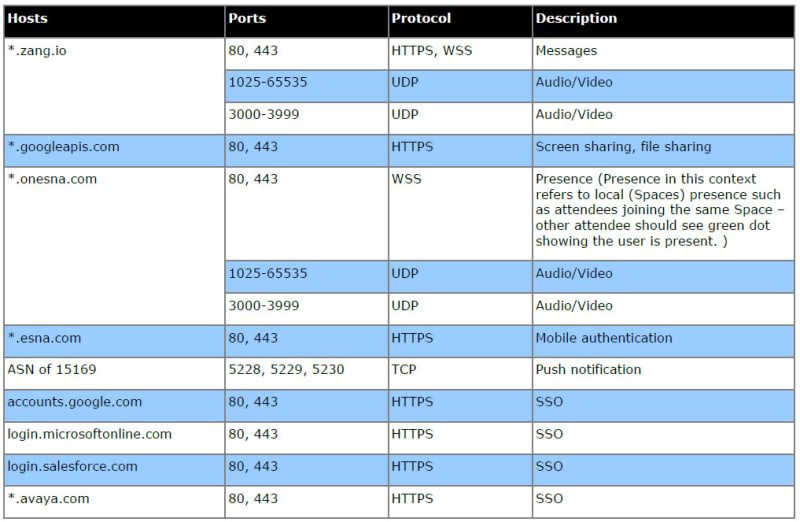Image resolution: width=800 pixels, height=522 pixels.
Task: Click the "login.salesforce.com" host cell
Action: [x=114, y=470]
